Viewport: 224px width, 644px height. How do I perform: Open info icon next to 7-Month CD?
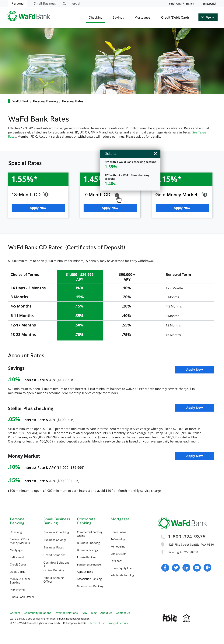click(117, 195)
